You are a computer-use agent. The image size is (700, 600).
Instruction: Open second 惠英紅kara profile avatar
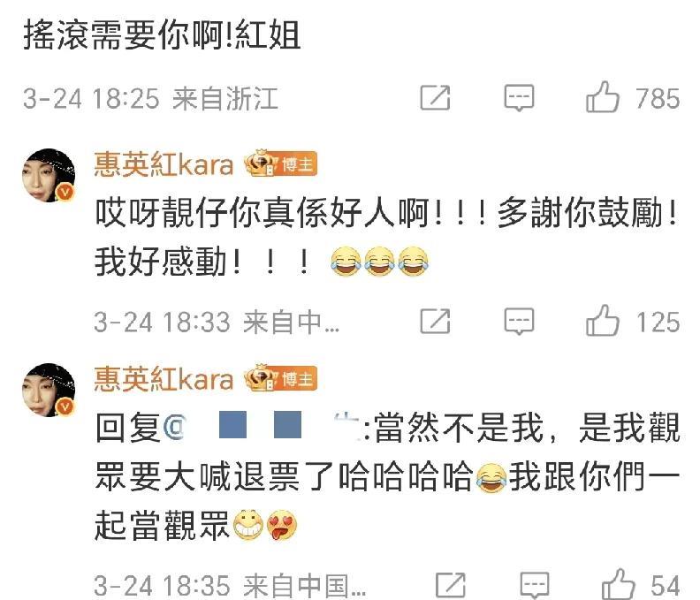coord(49,391)
